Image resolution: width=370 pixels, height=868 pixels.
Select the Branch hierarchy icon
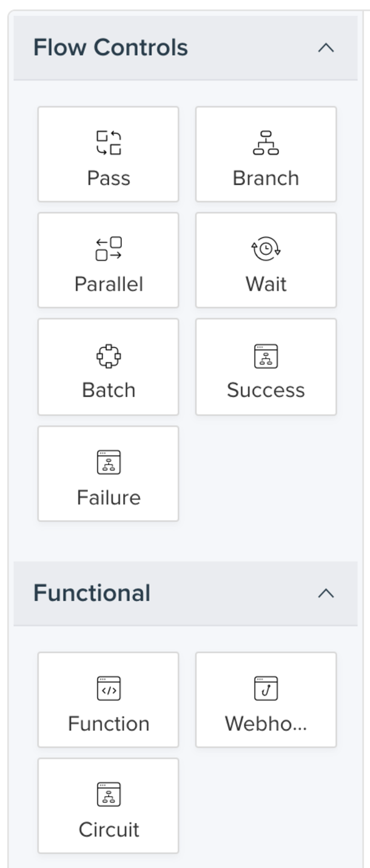pos(266,143)
